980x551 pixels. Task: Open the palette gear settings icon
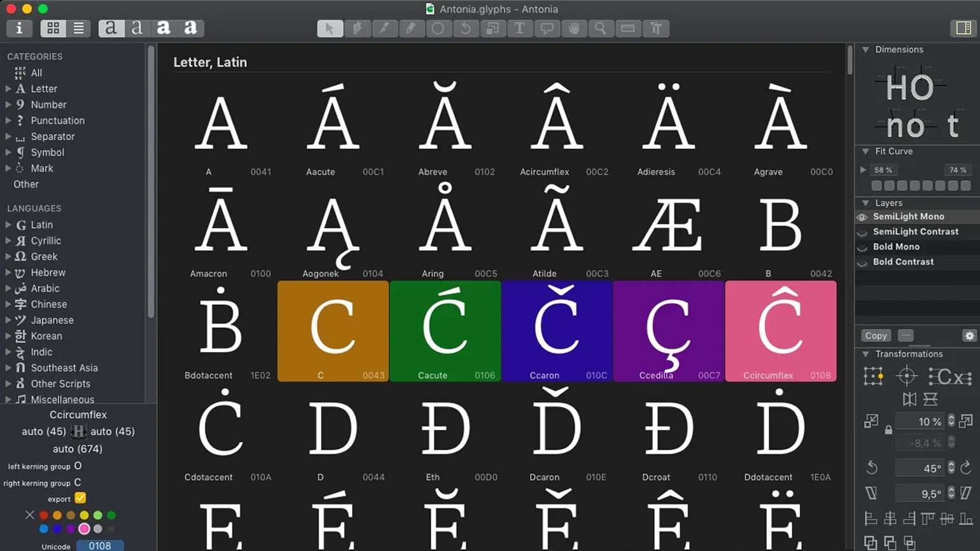tap(969, 336)
